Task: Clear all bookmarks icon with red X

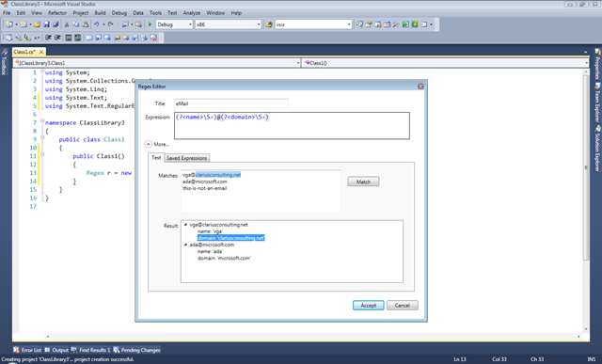Action: click(x=153, y=38)
